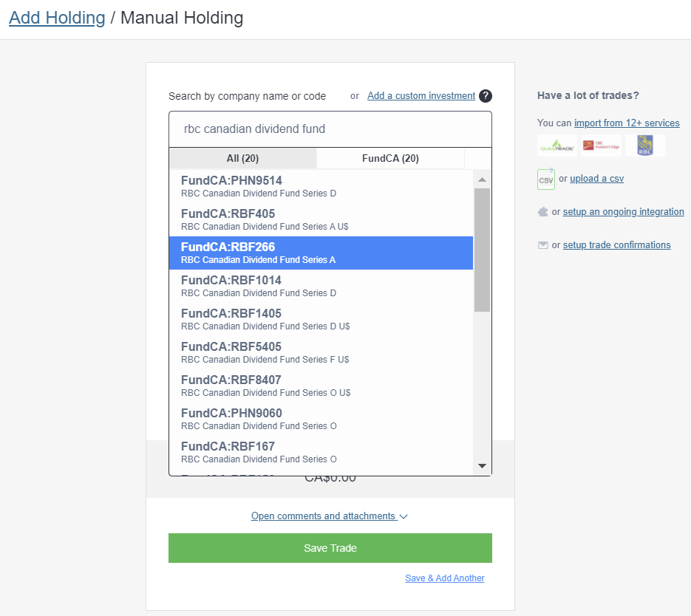
Task: Click scrollbar down arrow in results list
Action: click(x=482, y=466)
